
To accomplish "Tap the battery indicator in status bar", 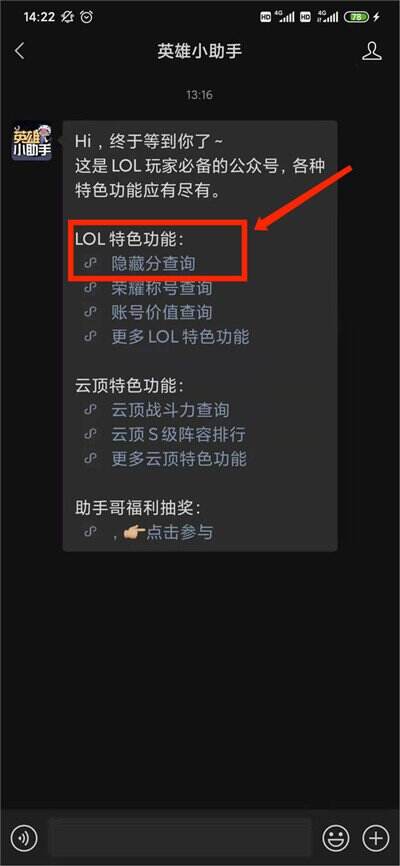I will pos(356,17).
